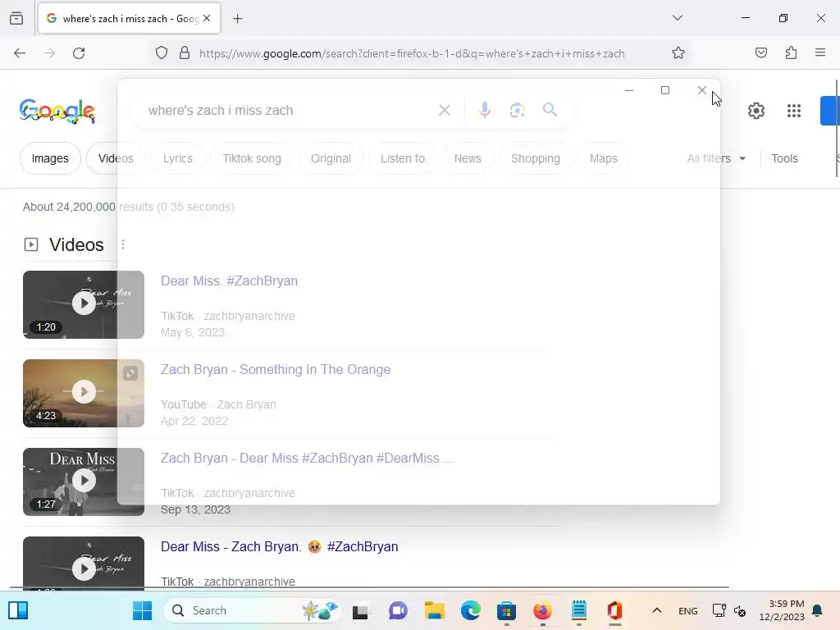Viewport: 840px width, 630px height.
Task: Close the floating overlay window
Action: pos(701,90)
